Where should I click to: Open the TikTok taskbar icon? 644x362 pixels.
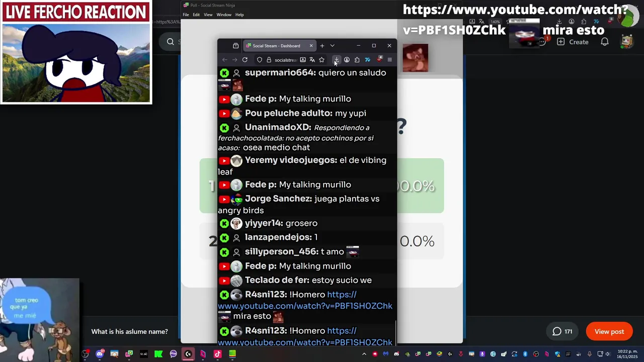pyautogui.click(x=217, y=354)
